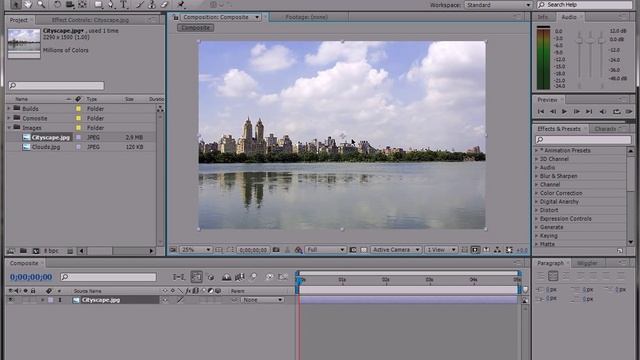
Task: Select the Eraser tool
Action: [x=164, y=4]
